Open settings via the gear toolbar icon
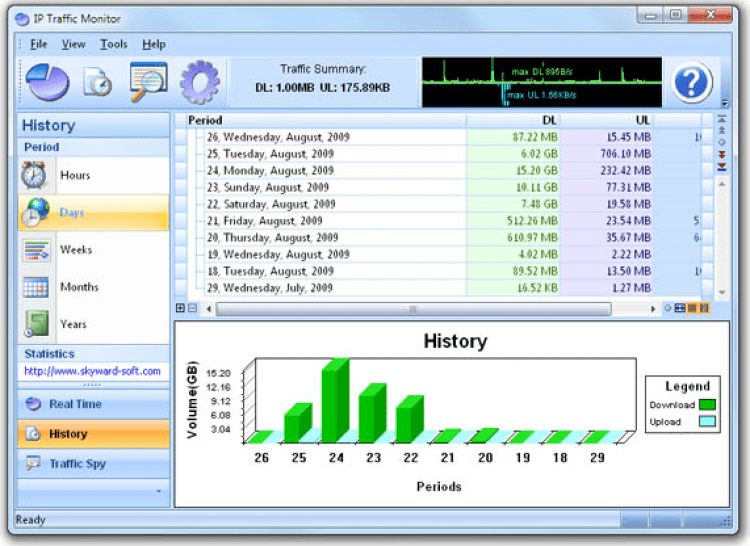 200,82
